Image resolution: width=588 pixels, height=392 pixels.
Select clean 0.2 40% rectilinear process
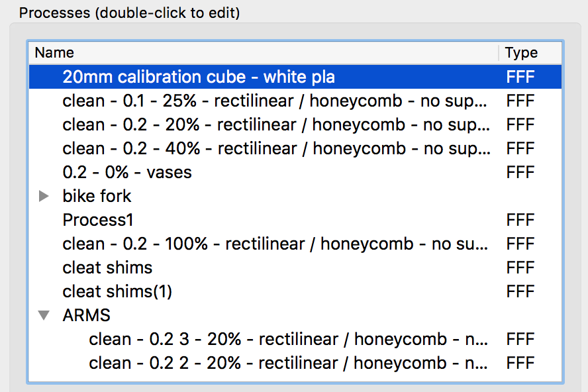tap(295, 148)
